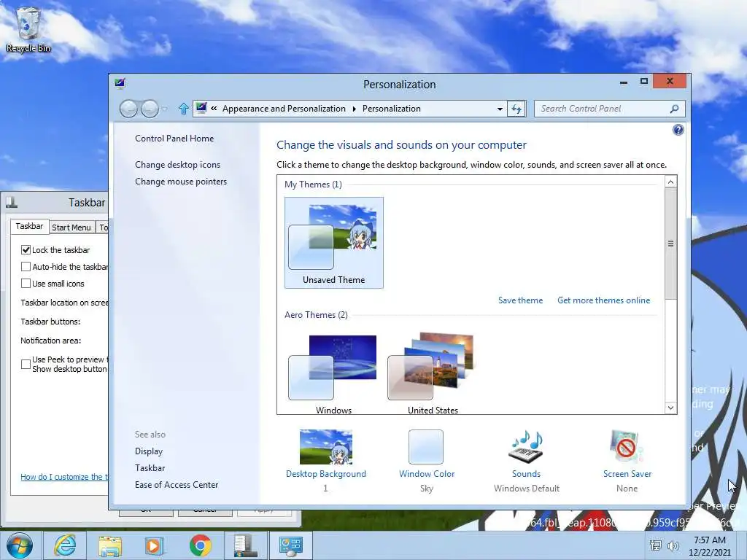Select the Unsaved Theme thumbnail

(x=334, y=243)
